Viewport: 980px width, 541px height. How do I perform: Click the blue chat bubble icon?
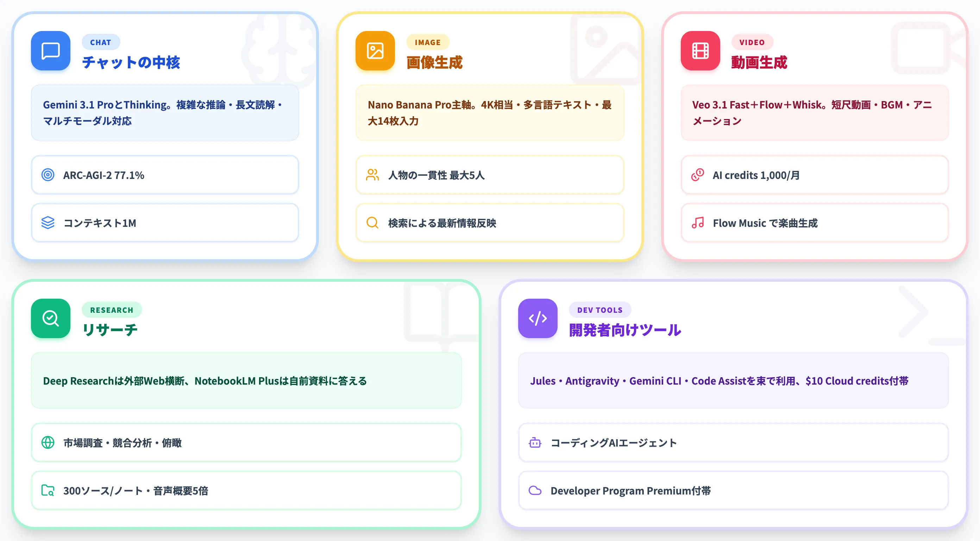51,51
